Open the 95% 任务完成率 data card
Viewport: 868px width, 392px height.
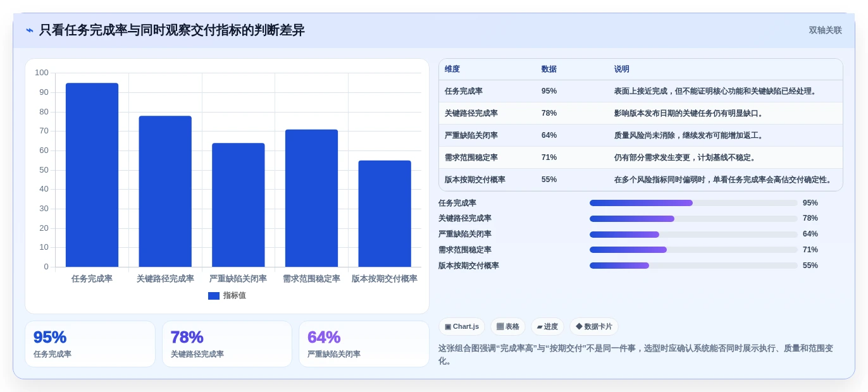pos(90,344)
